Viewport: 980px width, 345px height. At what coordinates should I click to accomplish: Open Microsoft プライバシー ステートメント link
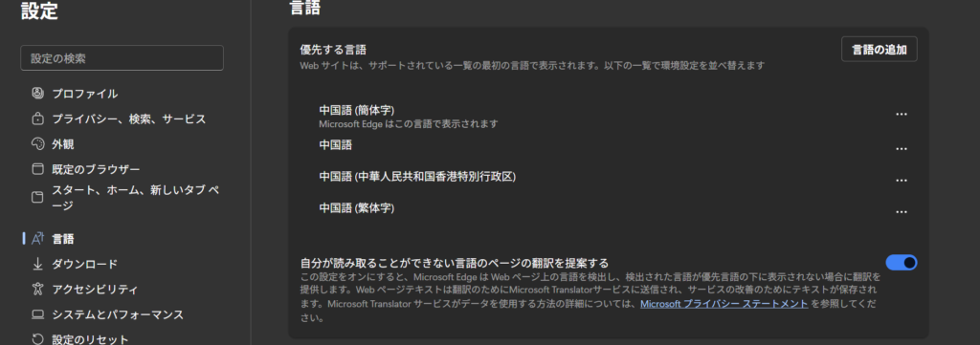click(724, 304)
